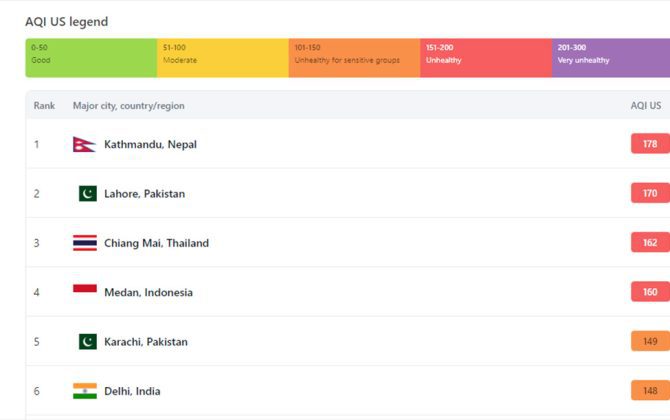
Task: Click Pakistan flag next to Lahore
Action: [87, 193]
